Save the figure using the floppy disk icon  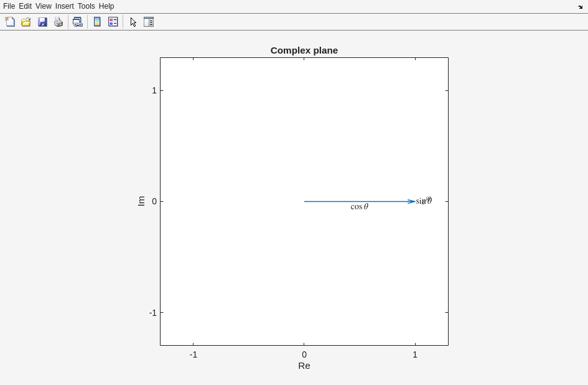pyautogui.click(x=42, y=22)
